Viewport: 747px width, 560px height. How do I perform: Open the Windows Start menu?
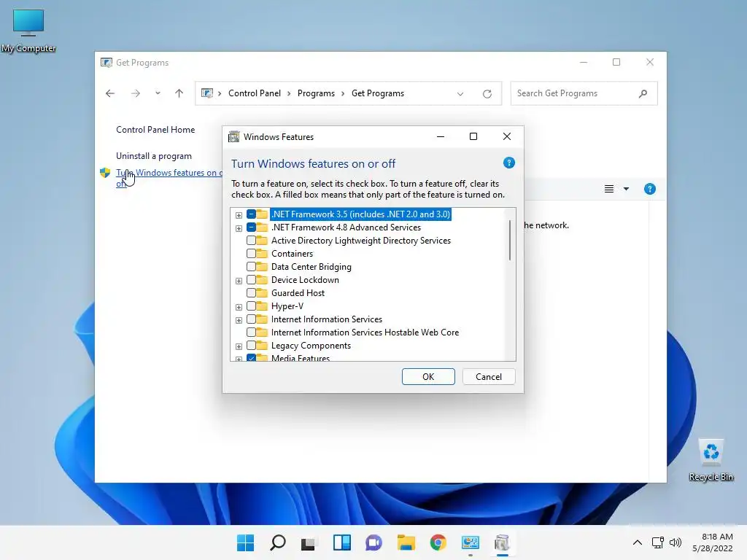pyautogui.click(x=245, y=542)
